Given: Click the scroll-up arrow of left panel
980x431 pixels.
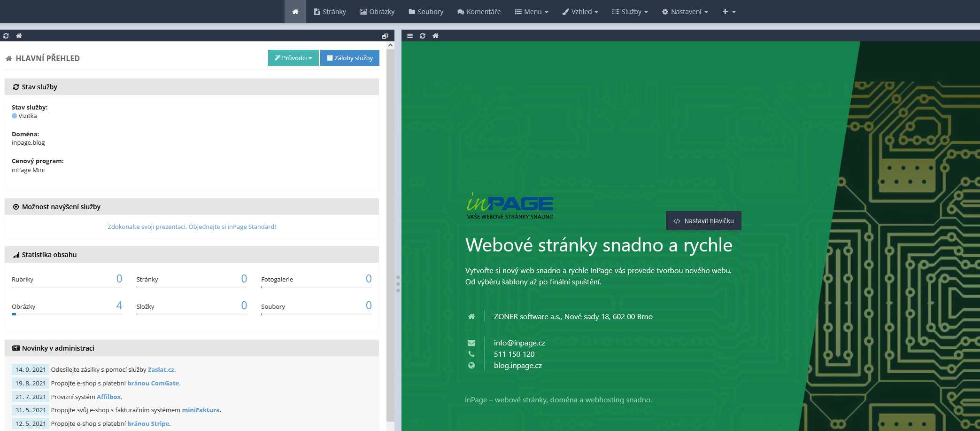Looking at the screenshot, I should click(390, 46).
